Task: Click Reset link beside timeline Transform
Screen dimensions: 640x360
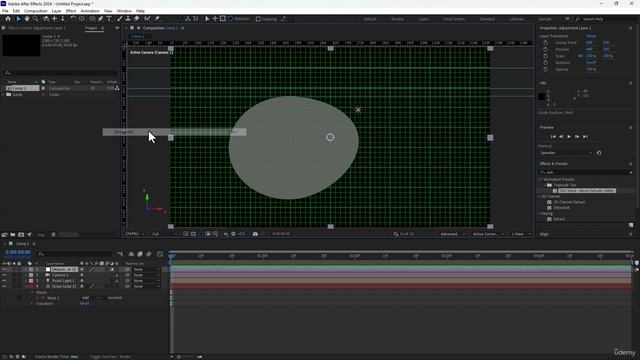Action: [x=84, y=304]
